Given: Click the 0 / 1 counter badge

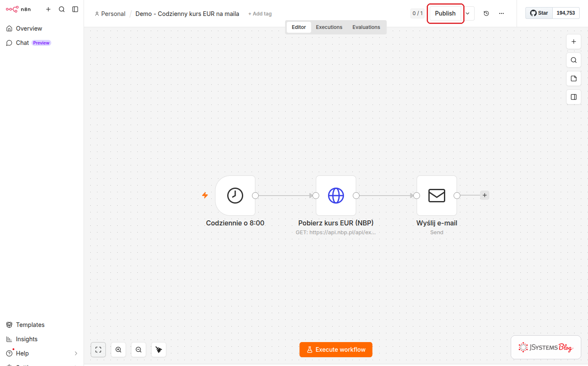Looking at the screenshot, I should coord(417,13).
